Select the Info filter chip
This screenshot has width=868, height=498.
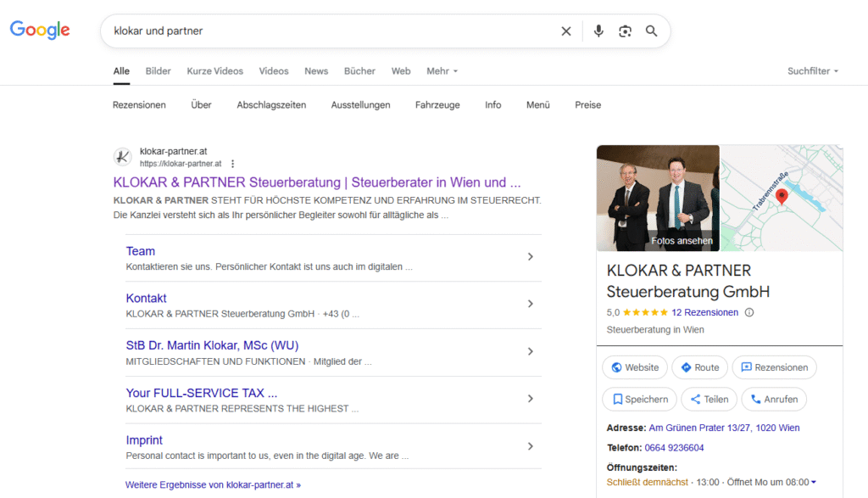click(492, 104)
